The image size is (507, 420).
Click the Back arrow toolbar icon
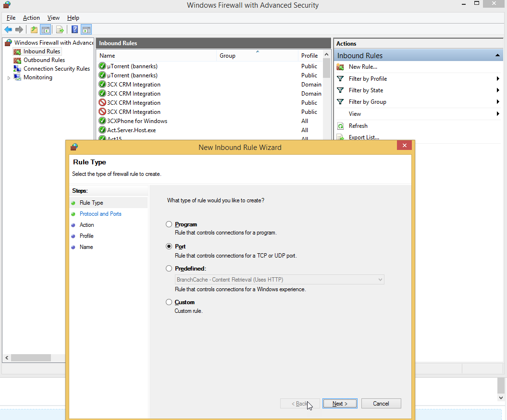pyautogui.click(x=8, y=30)
